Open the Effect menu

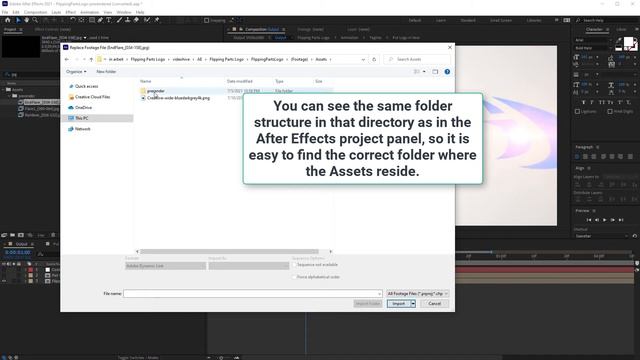[x=71, y=12]
